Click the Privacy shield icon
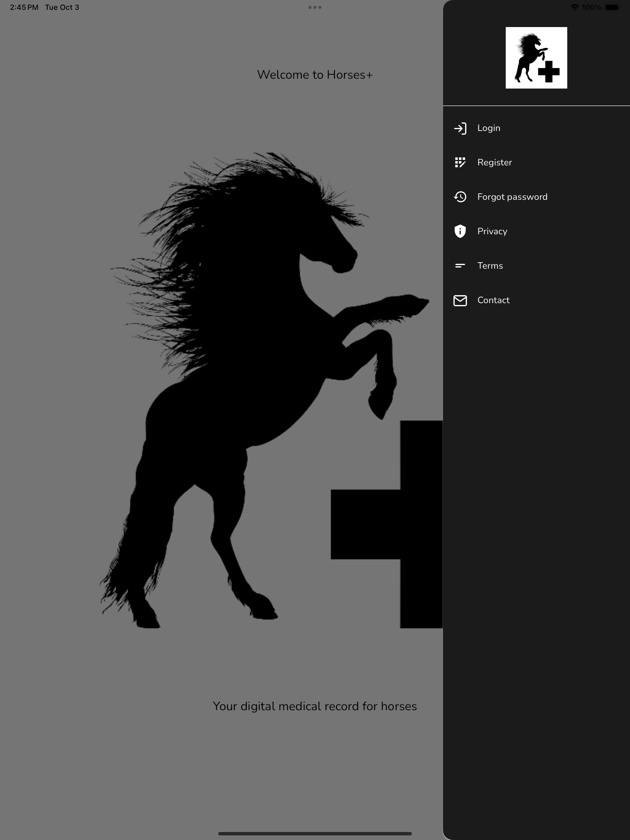The height and width of the screenshot is (840, 630). pyautogui.click(x=460, y=231)
